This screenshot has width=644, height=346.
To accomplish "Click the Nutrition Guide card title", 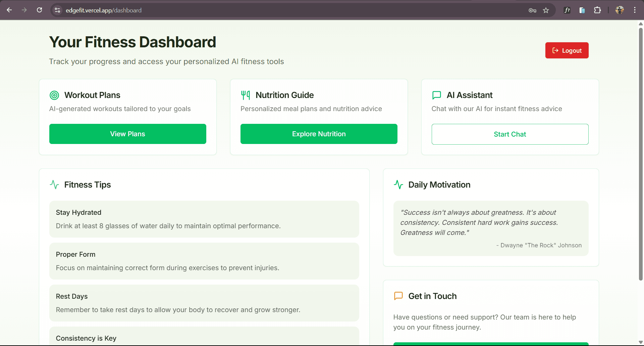I will coord(285,95).
